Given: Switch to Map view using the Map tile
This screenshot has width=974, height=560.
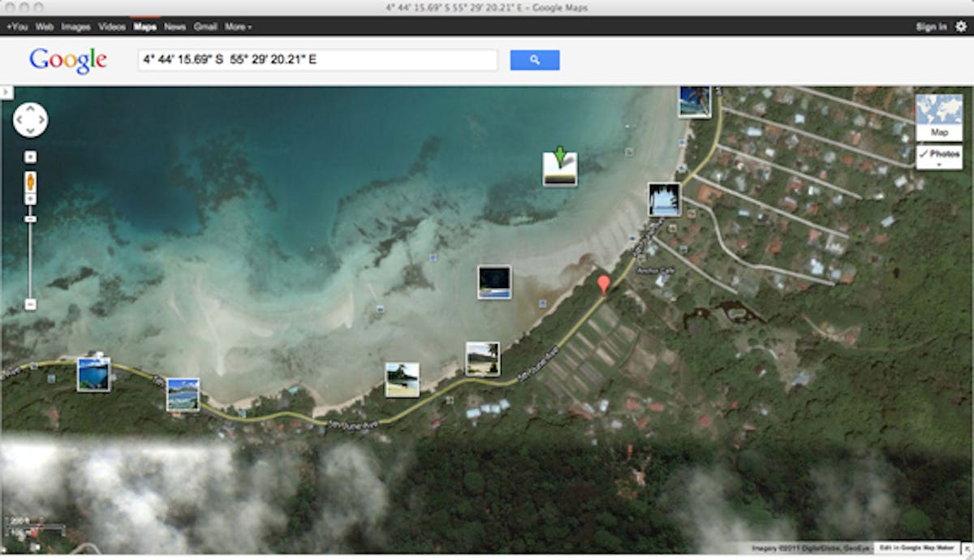Looking at the screenshot, I should 939,117.
